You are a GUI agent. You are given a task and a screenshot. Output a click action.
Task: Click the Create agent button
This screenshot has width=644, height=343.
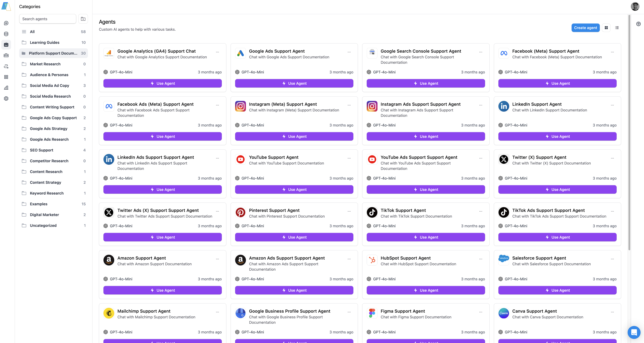(x=585, y=28)
